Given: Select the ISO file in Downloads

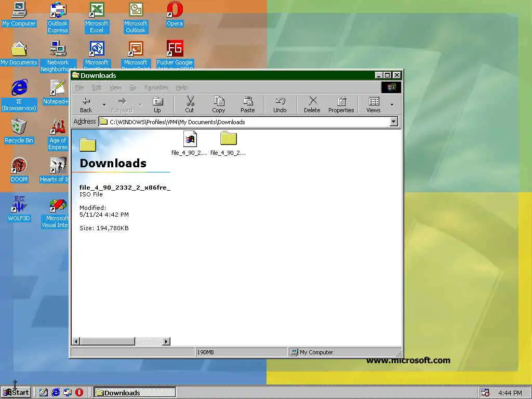Looking at the screenshot, I should pyautogui.click(x=189, y=143).
